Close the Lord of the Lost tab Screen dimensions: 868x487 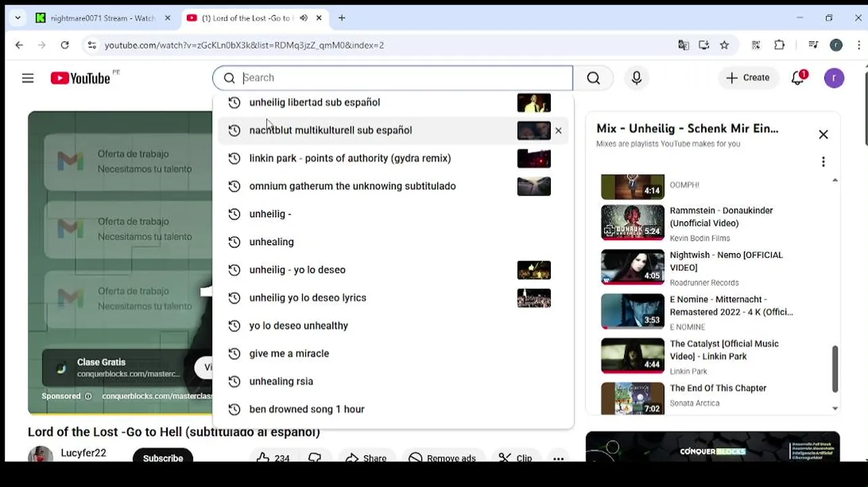click(319, 18)
